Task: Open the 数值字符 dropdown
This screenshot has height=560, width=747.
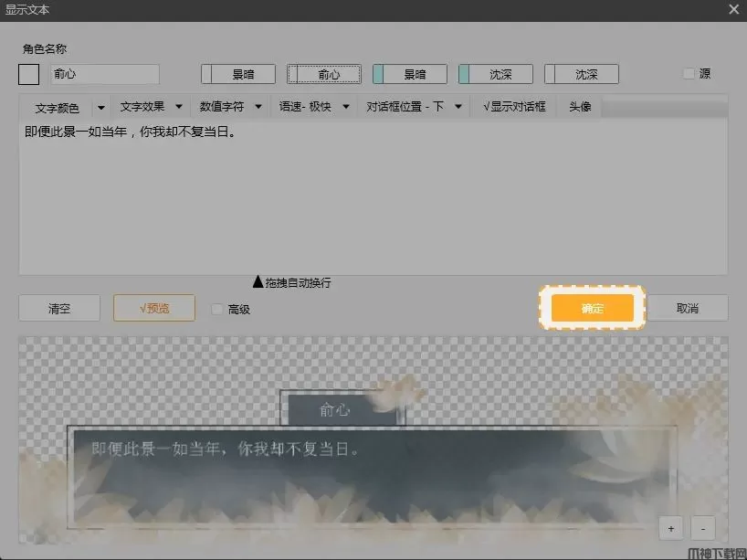Action: [x=231, y=107]
